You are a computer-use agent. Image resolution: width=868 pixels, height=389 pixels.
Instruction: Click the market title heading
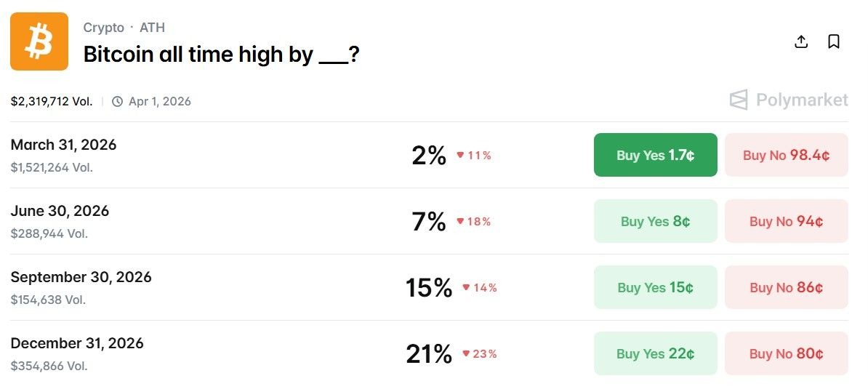pyautogui.click(x=221, y=54)
